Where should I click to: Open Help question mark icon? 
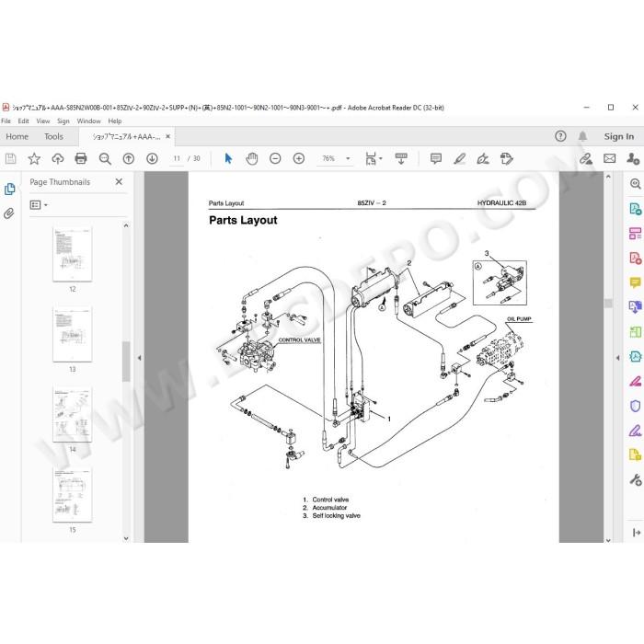coord(560,136)
